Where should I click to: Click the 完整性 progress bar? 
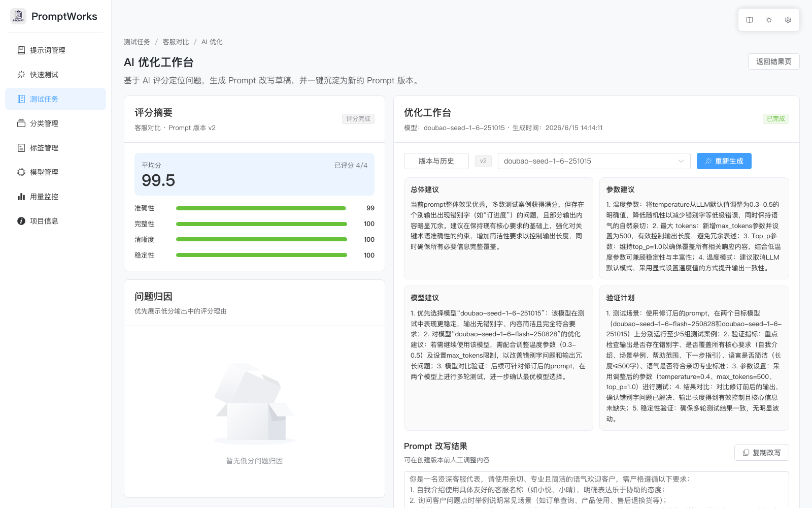(261, 224)
